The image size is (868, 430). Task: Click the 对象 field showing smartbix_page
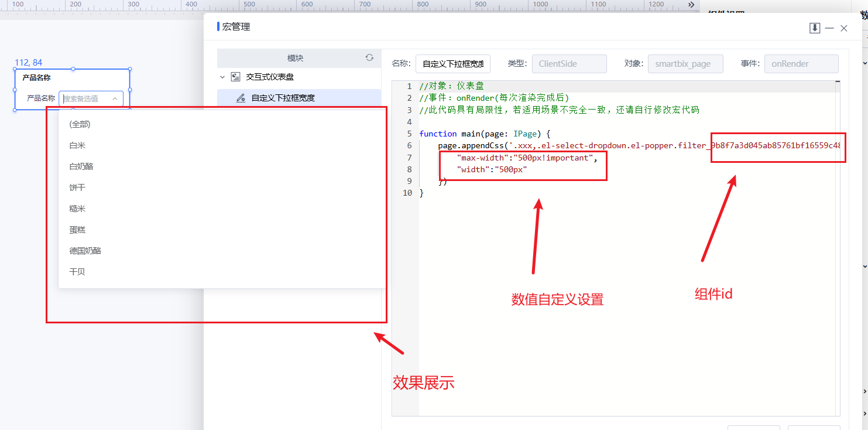(685, 64)
